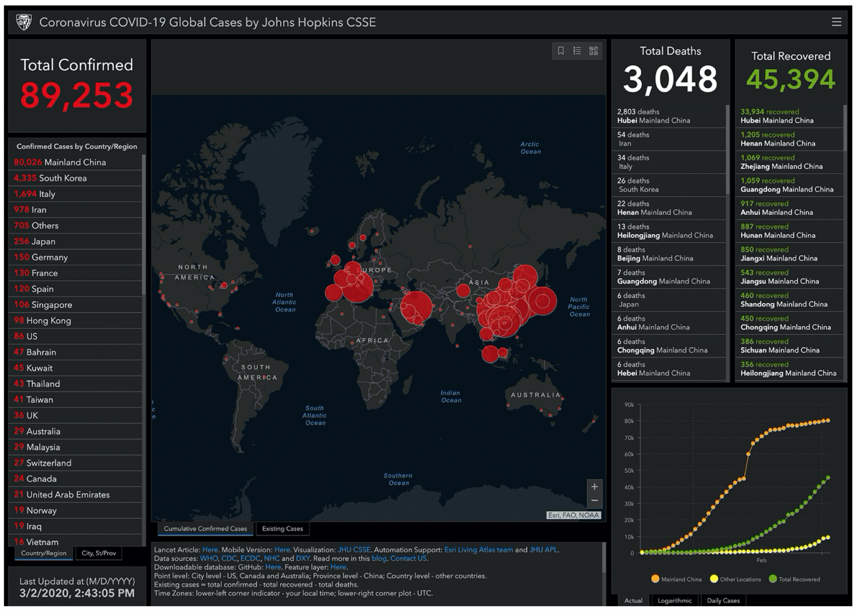Click the Esri, FAO, NOAA attribution
Screen dimensions: 856x616
click(574, 515)
